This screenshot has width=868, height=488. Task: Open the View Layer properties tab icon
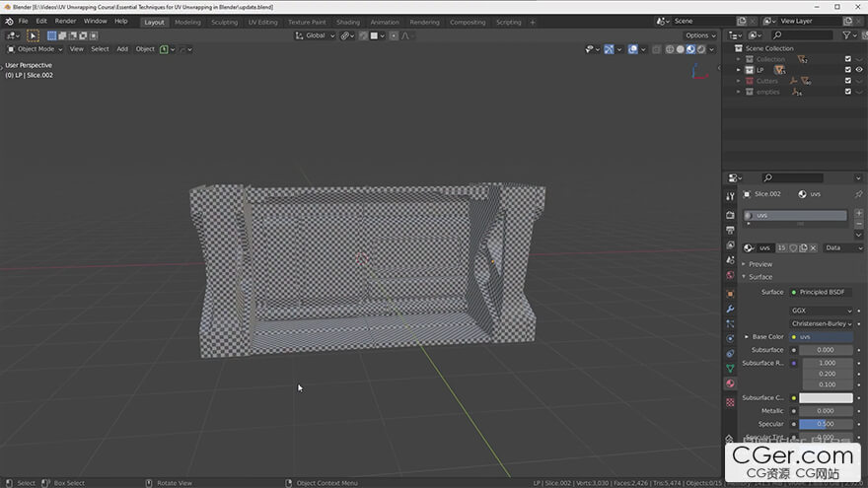click(x=730, y=244)
